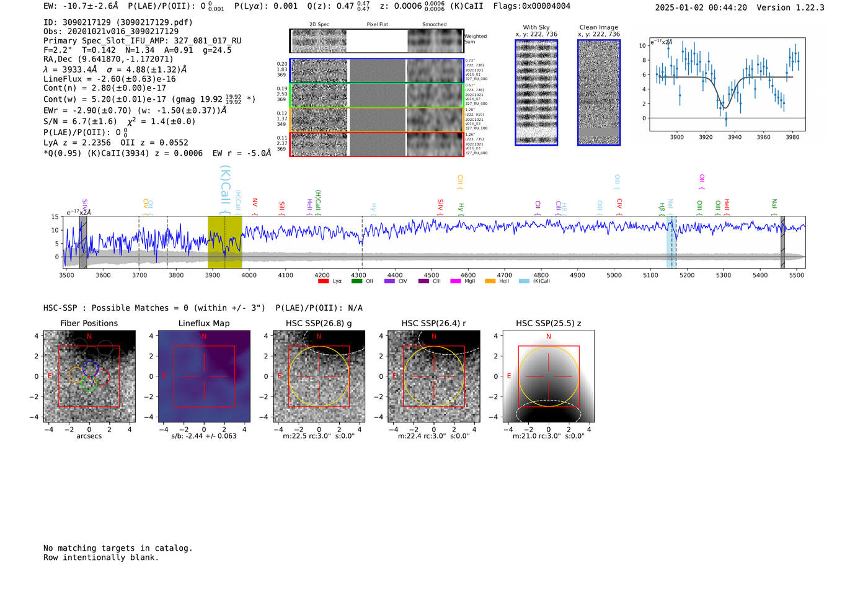Viewport: 868px width, 591px height.
Task: Click the CIII dark purple legend swatch
Action: coord(423,281)
